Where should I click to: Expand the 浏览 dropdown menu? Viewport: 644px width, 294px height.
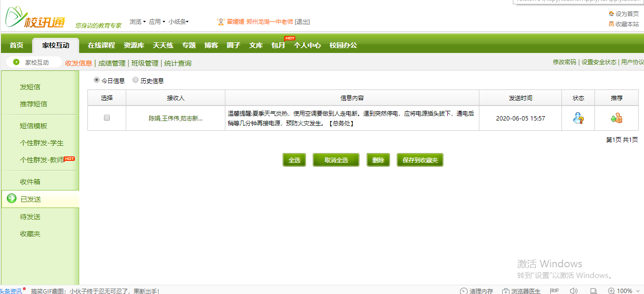pyautogui.click(x=137, y=22)
